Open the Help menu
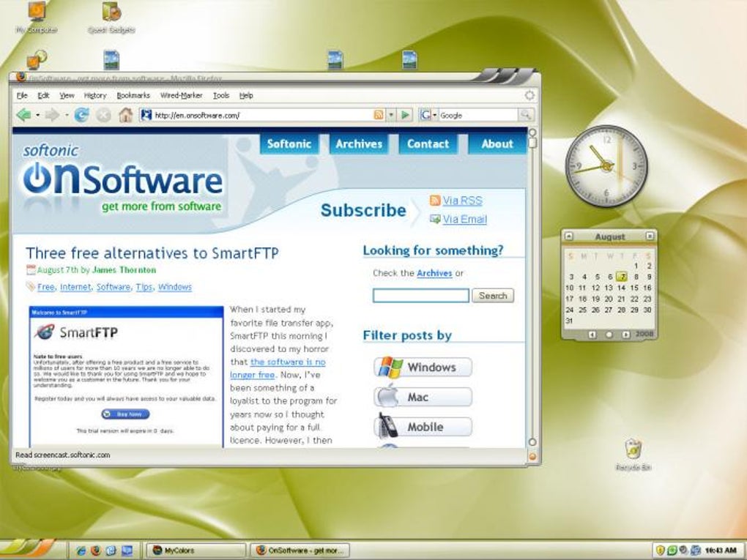The width and height of the screenshot is (747, 560). 246,95
